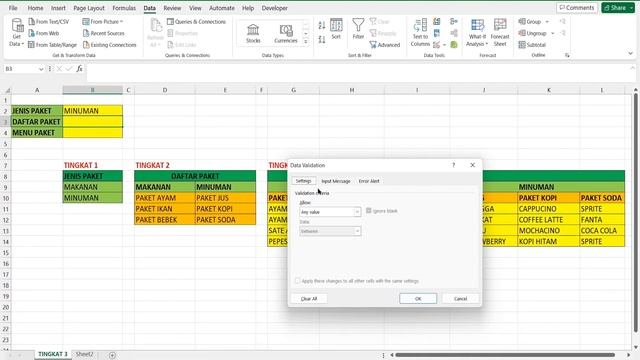Click the insert function fx icon

coord(79,69)
